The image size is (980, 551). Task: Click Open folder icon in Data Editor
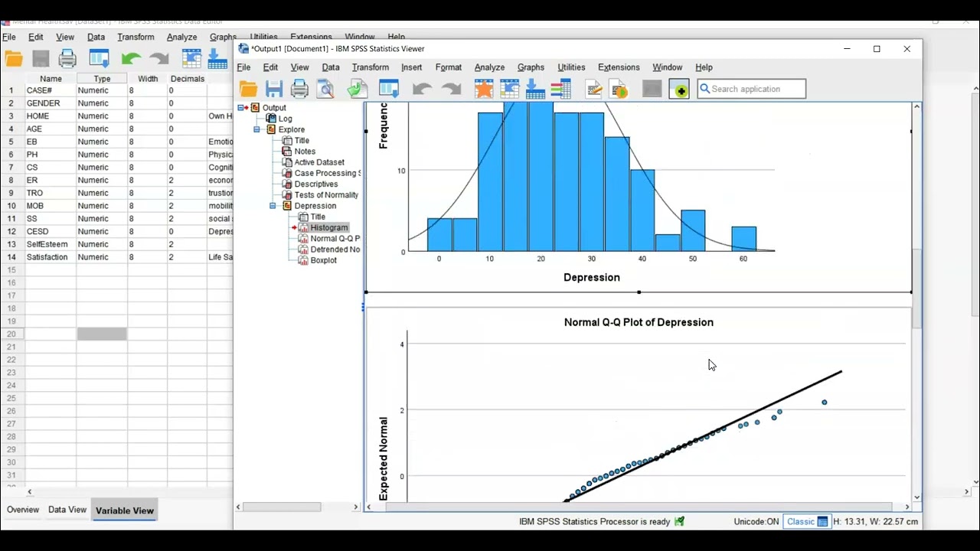pos(14,59)
